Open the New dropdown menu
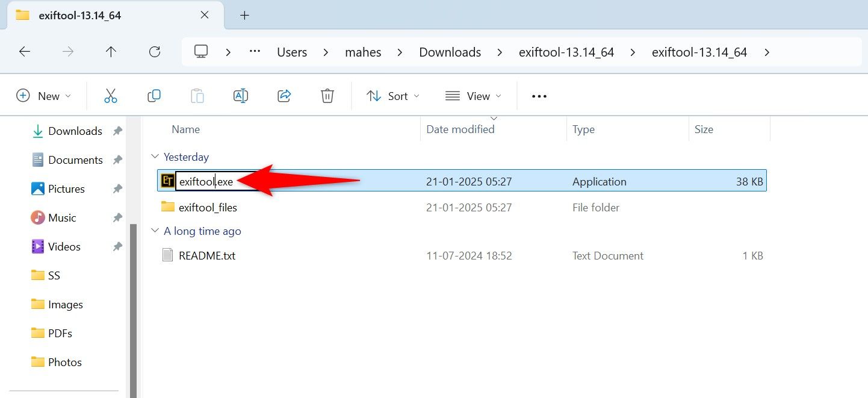868x398 pixels. (43, 96)
